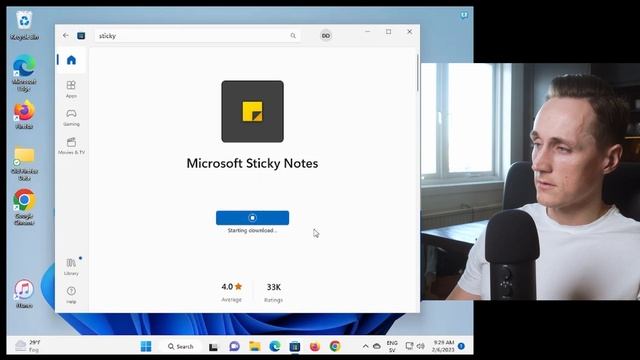This screenshot has height=360, width=640.
Task: Open the volume speaker tray icon
Action: pyautogui.click(x=420, y=346)
